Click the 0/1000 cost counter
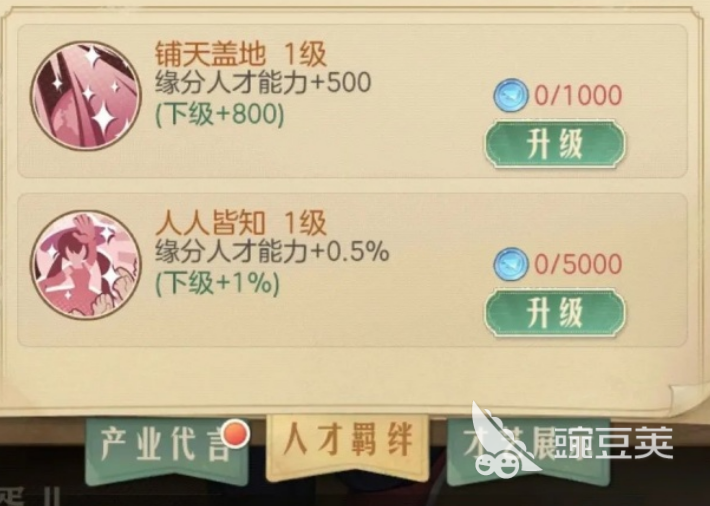The width and height of the screenshot is (710, 506). click(x=578, y=96)
